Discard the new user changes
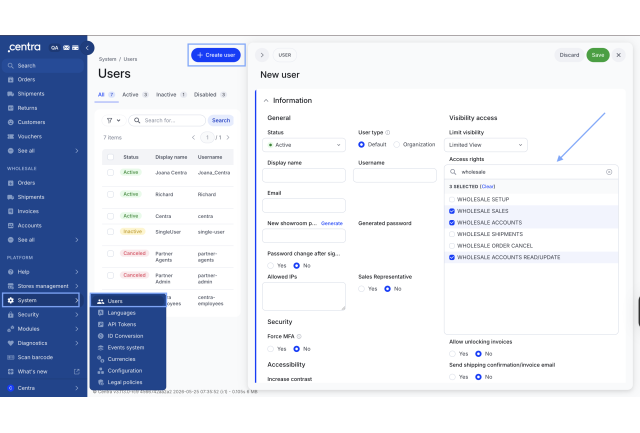 [x=569, y=55]
